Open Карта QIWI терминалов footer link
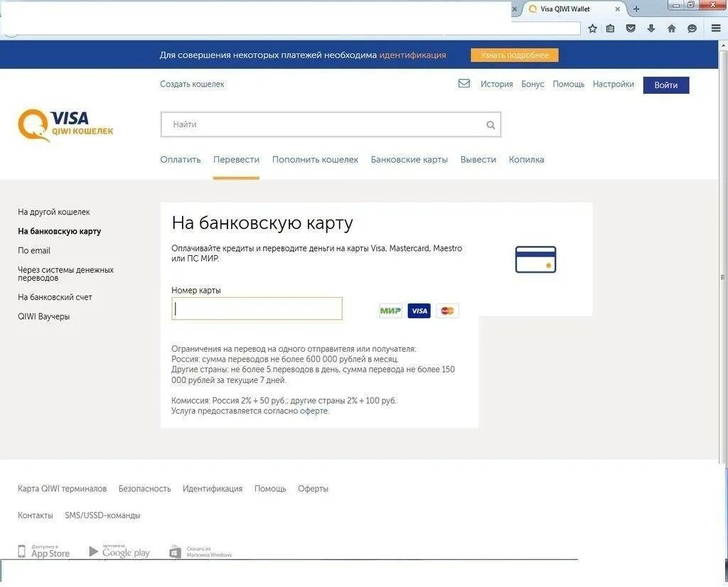This screenshot has width=728, height=587. [x=63, y=489]
